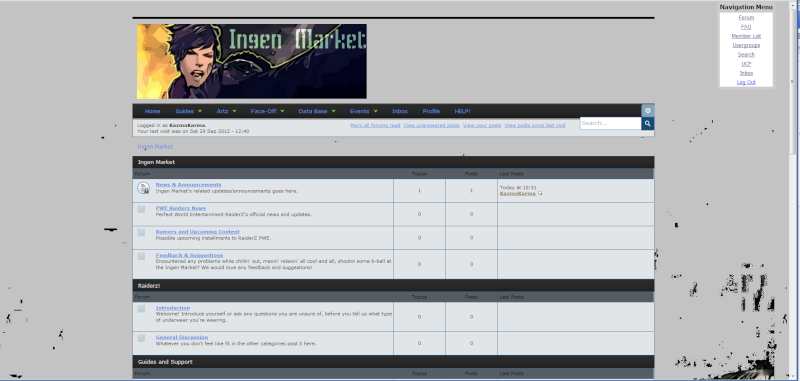Click the Ingen Market banner image
The height and width of the screenshot is (381, 800).
point(252,61)
